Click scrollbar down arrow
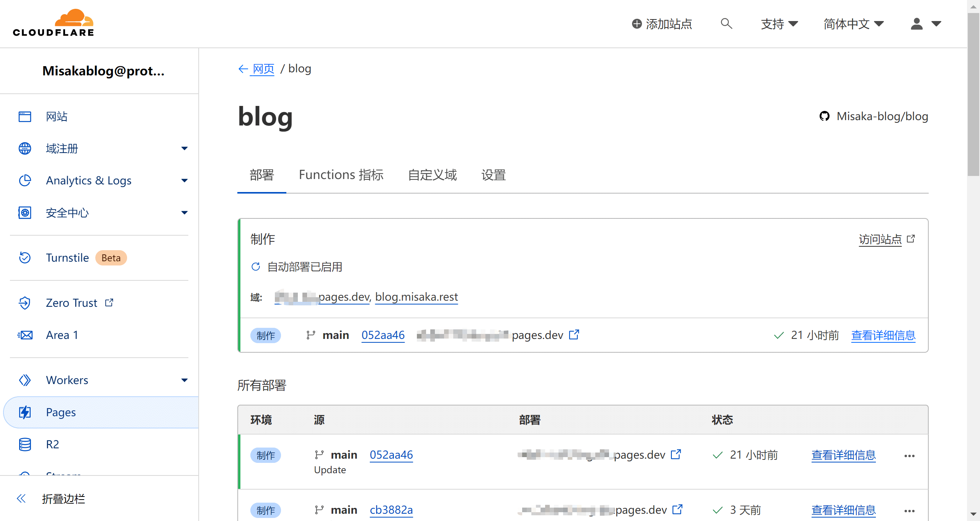980x521 pixels. click(973, 514)
